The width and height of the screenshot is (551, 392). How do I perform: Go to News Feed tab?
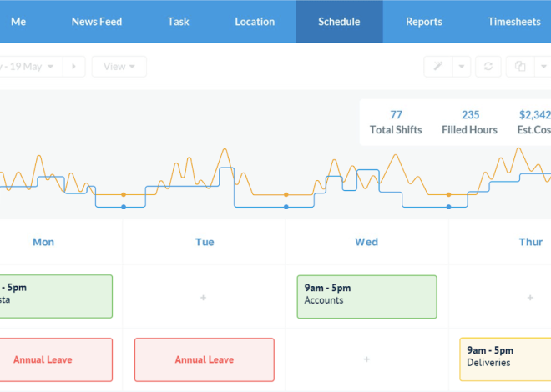click(x=97, y=22)
